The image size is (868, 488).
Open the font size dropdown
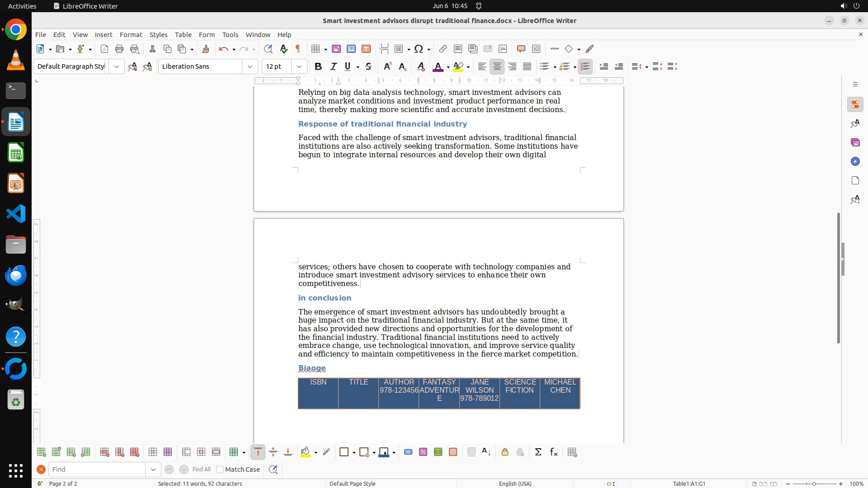[x=299, y=66]
